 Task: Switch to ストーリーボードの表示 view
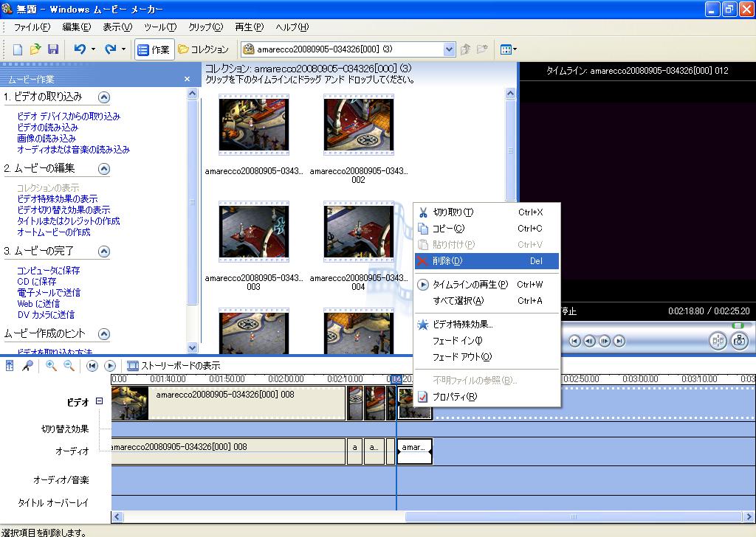(x=173, y=366)
